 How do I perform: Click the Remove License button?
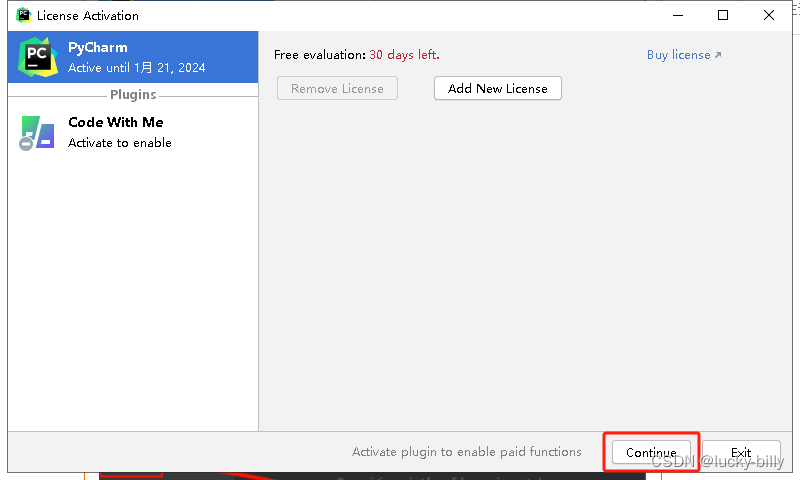pos(337,88)
